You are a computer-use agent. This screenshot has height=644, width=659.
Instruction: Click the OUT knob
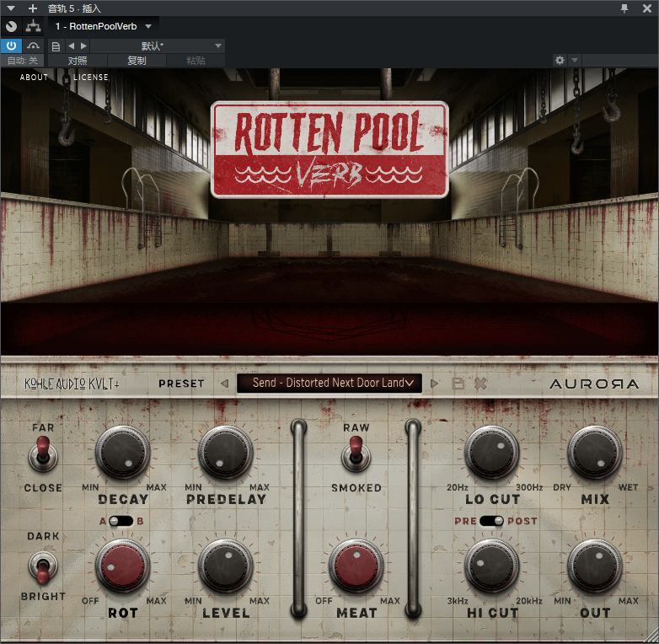(595, 566)
